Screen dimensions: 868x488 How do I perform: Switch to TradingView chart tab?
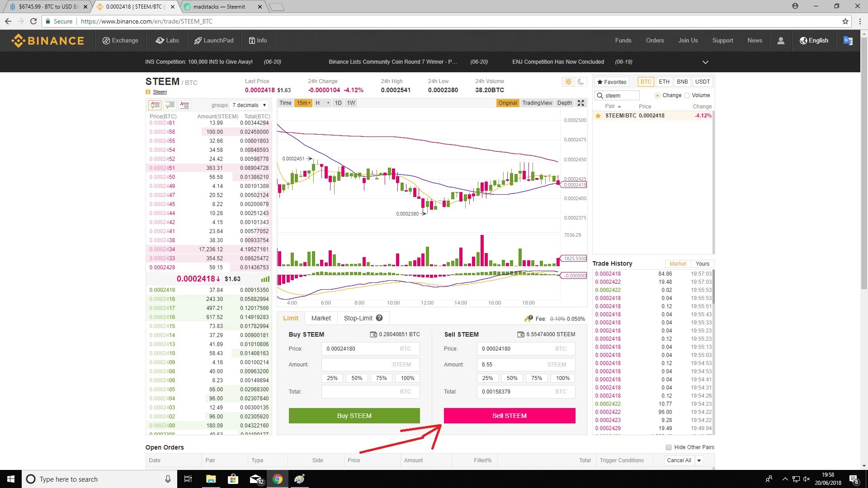pos(537,103)
